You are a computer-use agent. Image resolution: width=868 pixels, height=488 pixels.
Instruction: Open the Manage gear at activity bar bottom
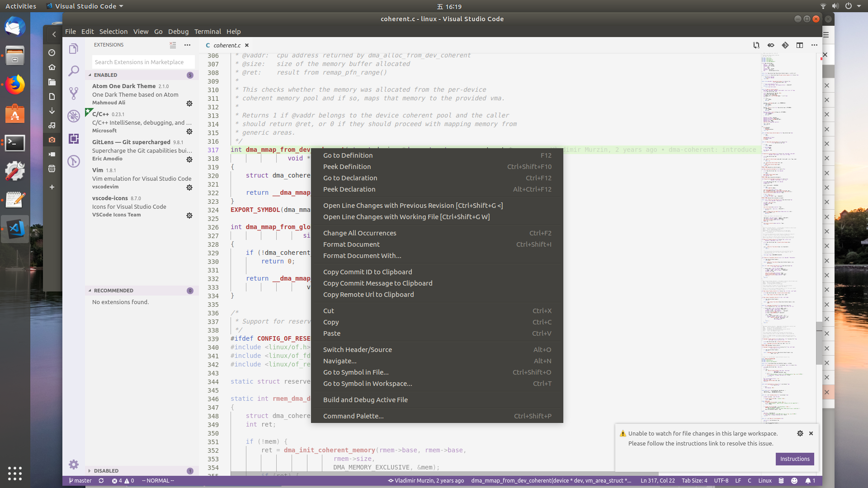tap(74, 465)
